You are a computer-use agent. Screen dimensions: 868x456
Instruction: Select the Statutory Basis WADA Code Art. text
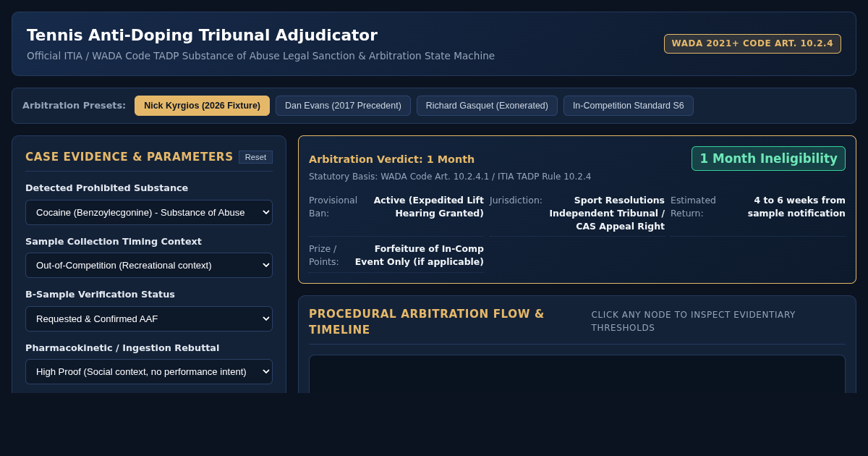pos(450,177)
